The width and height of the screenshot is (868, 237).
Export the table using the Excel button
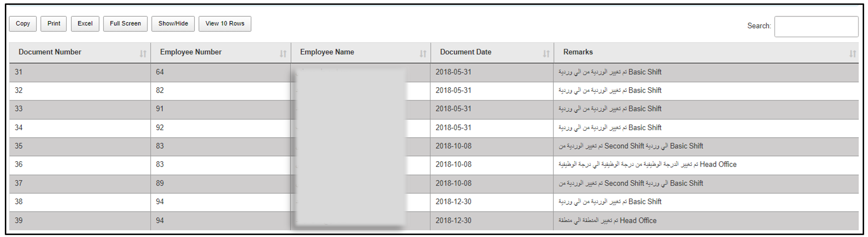point(85,24)
